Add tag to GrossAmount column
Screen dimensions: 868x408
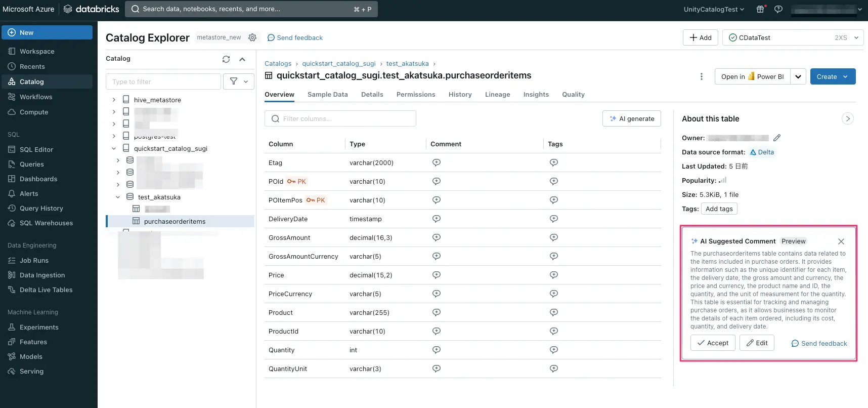pos(554,237)
